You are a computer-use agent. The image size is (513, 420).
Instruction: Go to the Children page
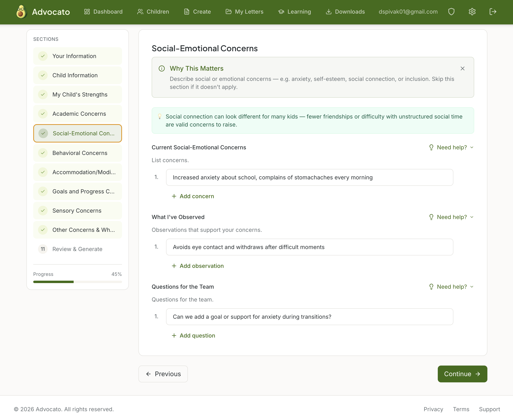tap(153, 12)
